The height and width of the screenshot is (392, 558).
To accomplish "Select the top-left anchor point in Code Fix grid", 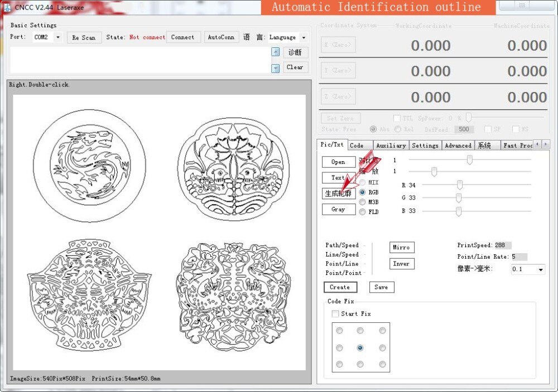I will (x=339, y=331).
